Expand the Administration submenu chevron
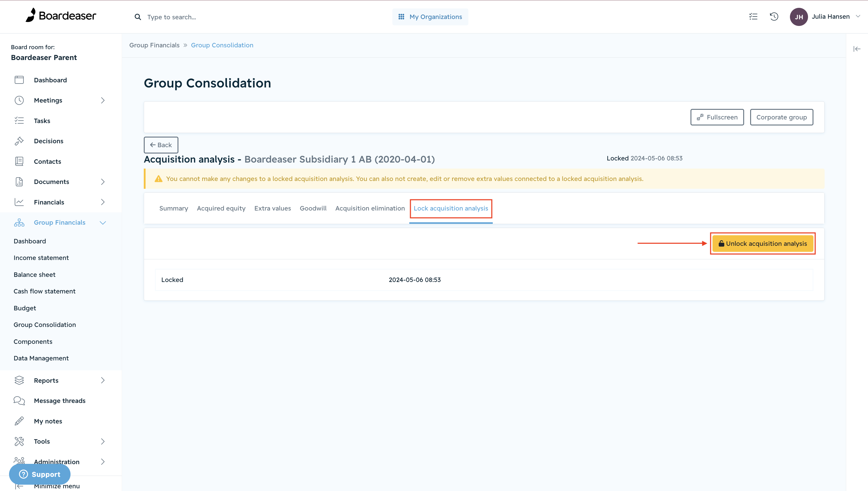 (x=103, y=462)
